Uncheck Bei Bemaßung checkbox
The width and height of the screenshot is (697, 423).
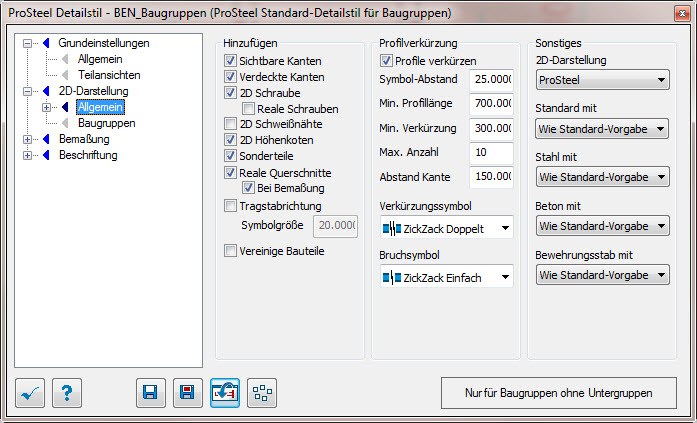coord(248,188)
